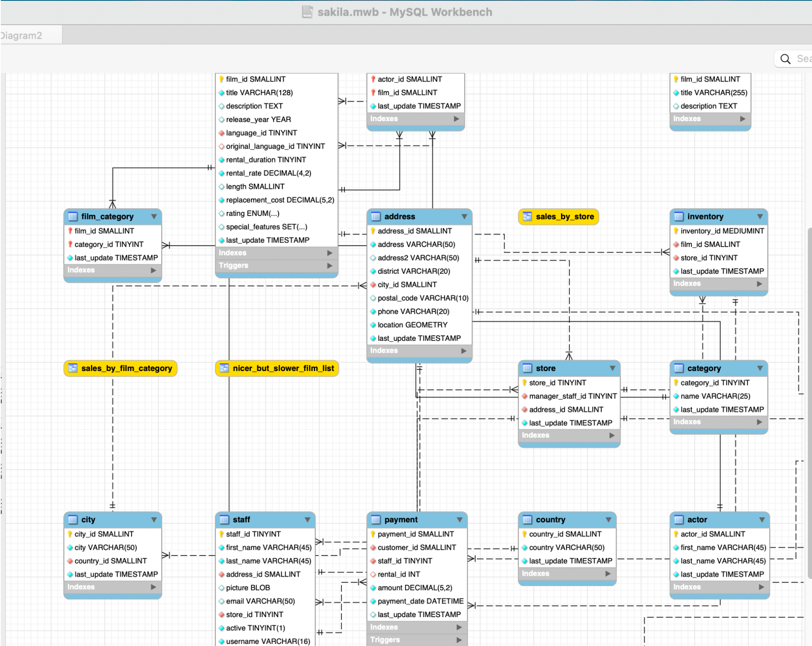This screenshot has width=812, height=646.
Task: Switch to the Diagram2 tab
Action: (x=31, y=35)
